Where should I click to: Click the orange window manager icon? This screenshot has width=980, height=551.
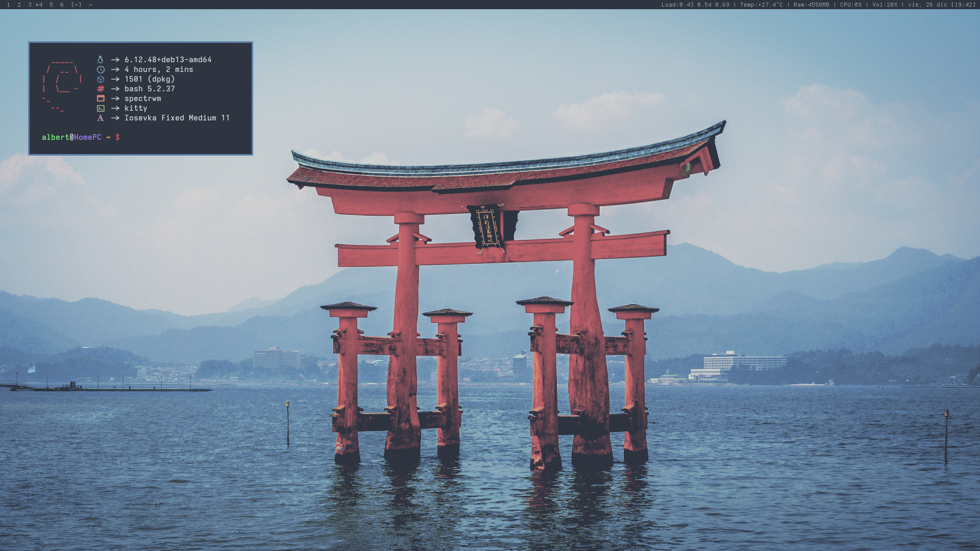point(101,98)
